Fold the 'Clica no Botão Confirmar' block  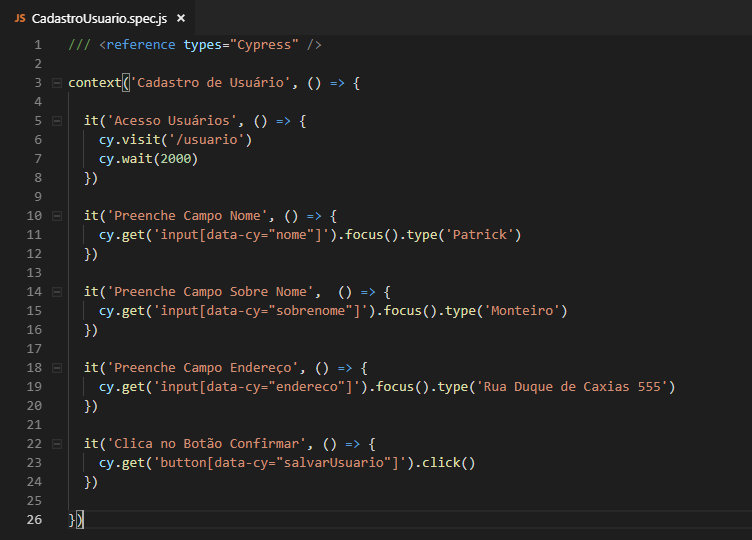[56, 444]
